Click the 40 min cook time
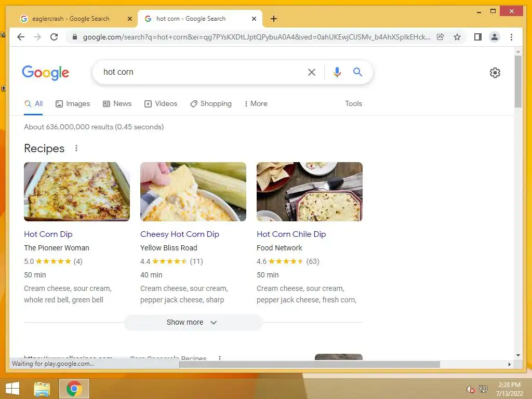Screen dimensions: 532x399 pos(151,275)
